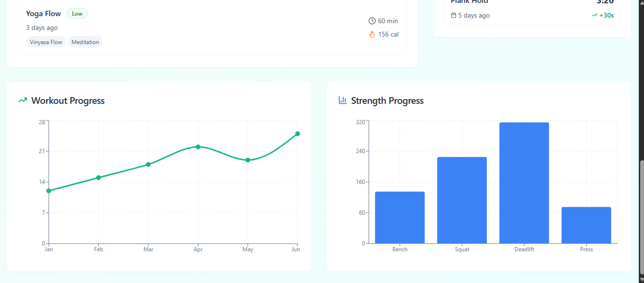Click the vertical page scrollbar thumb
Screen dimensions: 644x283
[x=641, y=218]
